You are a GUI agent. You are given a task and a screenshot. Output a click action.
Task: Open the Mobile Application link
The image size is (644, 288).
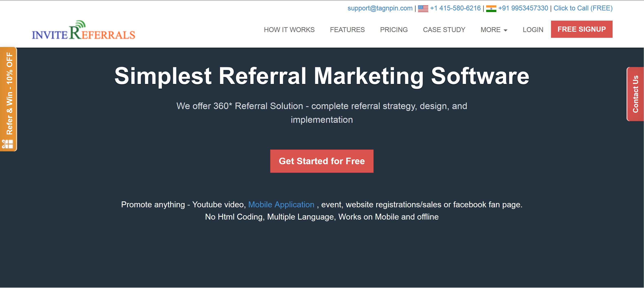(x=281, y=205)
